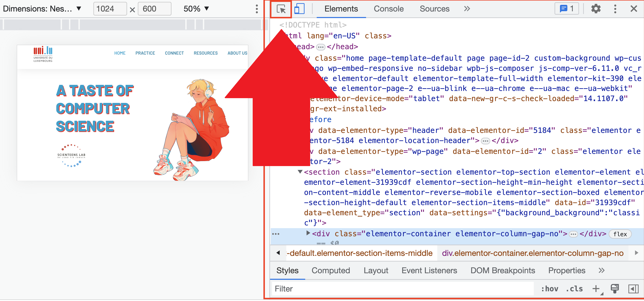Open the 50% zoom dropdown

196,9
